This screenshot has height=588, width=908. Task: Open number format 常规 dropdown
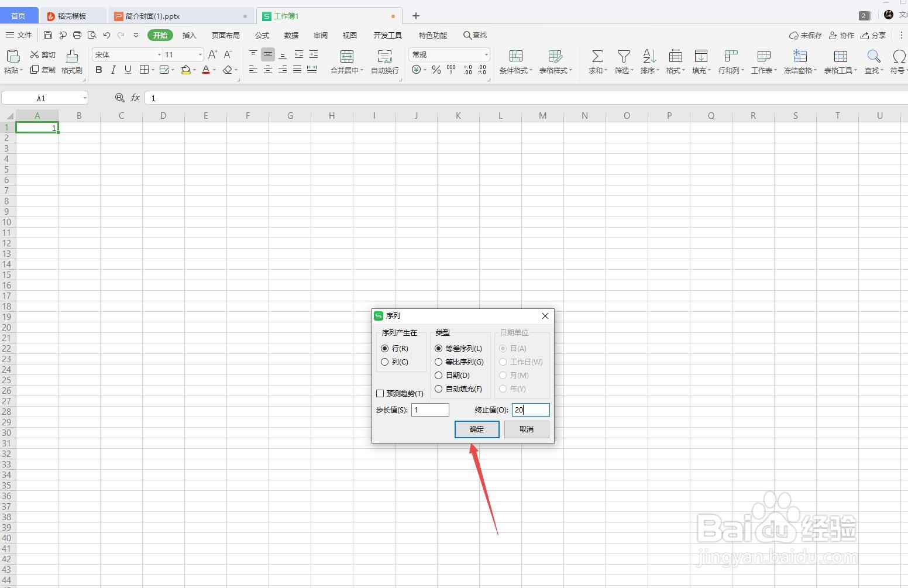click(x=486, y=54)
